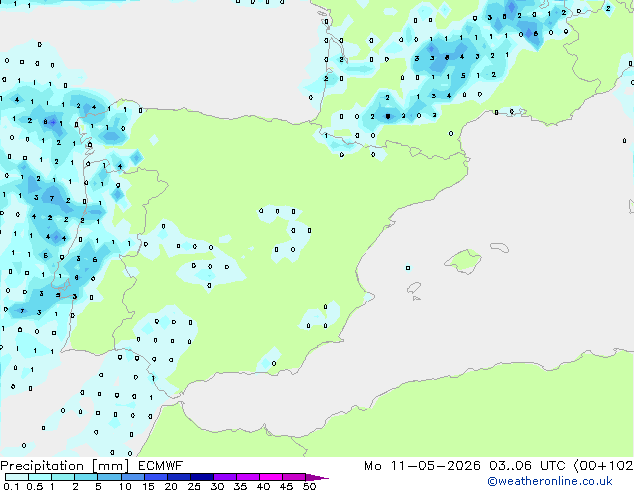Click the 20–25 mm dark blue swatch

tap(178, 477)
